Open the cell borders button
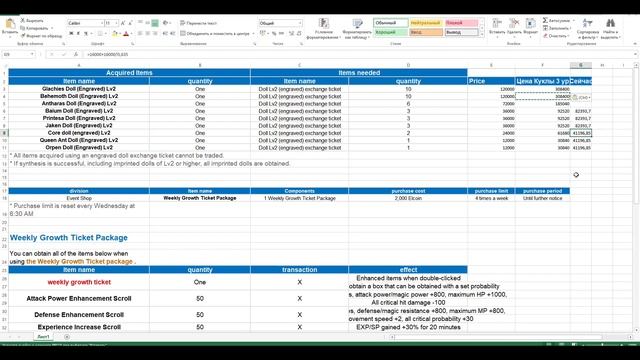Viewport: 640px width, 360px height. [100, 33]
